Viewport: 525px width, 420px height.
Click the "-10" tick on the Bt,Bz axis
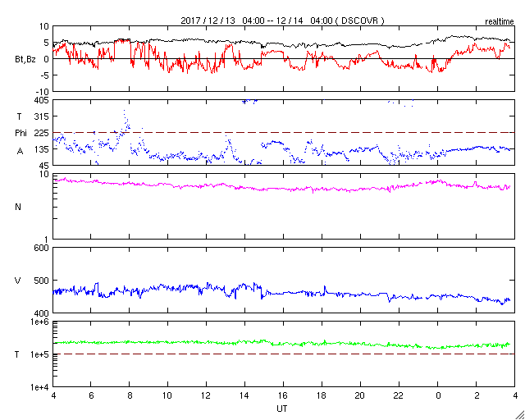42,91
